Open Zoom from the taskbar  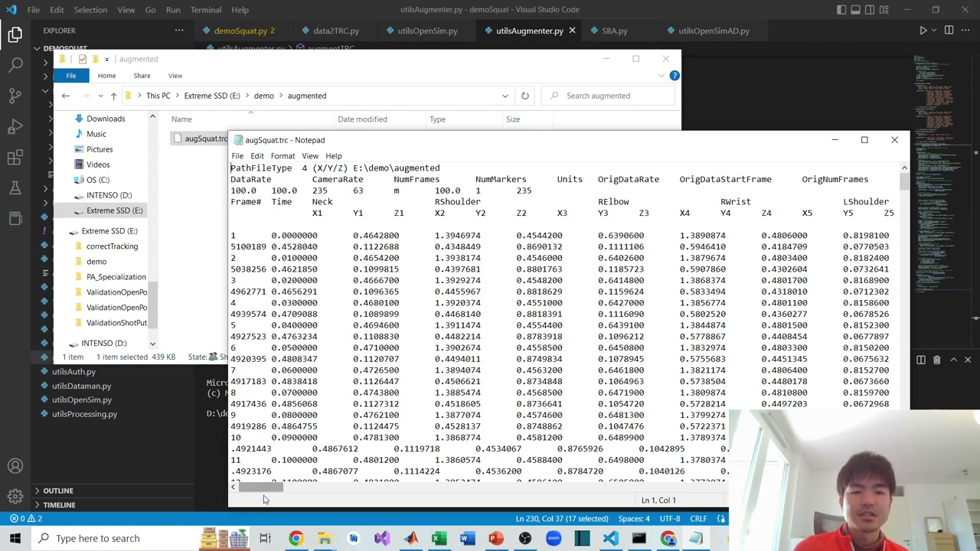(x=554, y=538)
